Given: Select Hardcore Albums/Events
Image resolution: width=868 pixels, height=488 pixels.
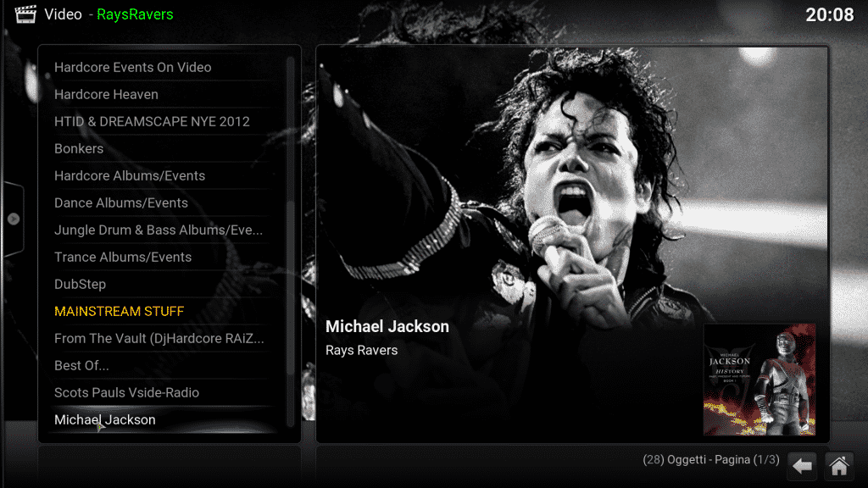Looking at the screenshot, I should click(164, 176).
